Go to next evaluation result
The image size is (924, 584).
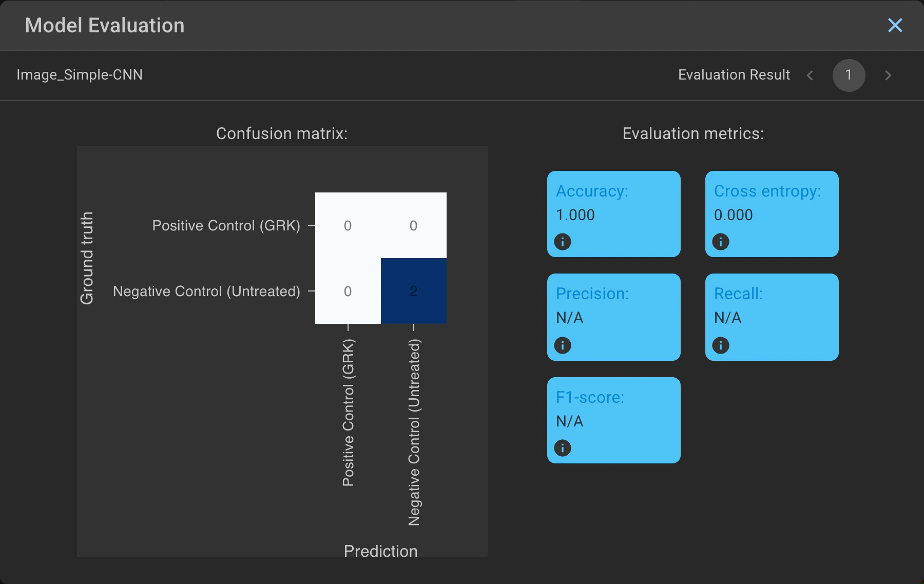[888, 75]
